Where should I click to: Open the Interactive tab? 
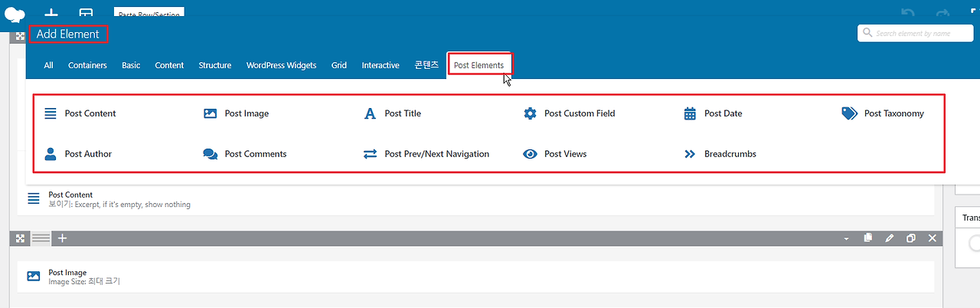click(x=381, y=65)
